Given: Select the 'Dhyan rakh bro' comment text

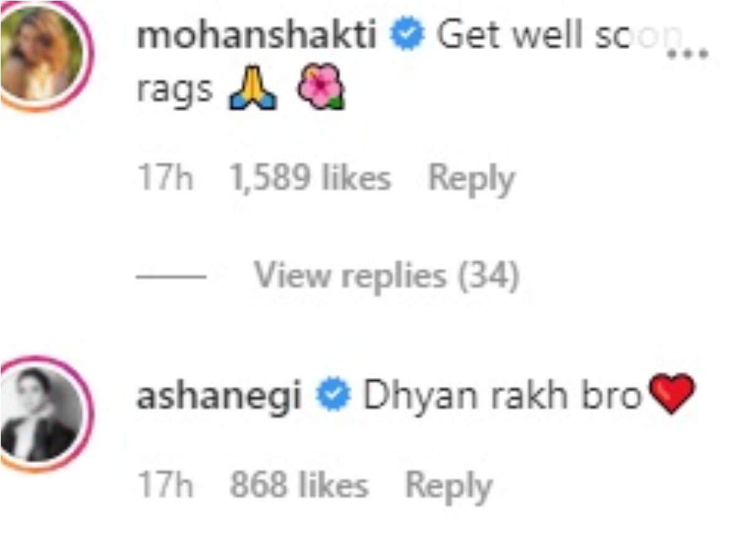Looking at the screenshot, I should coord(502,397).
